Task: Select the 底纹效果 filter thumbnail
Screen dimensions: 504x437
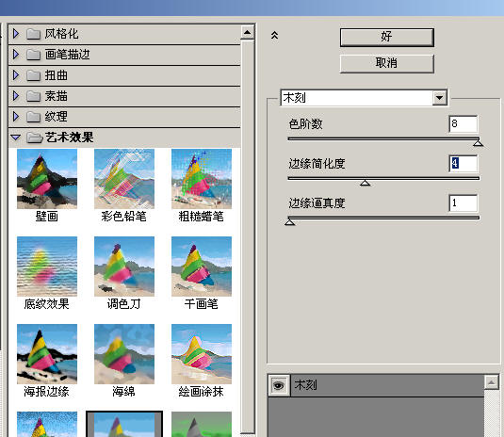Action: [x=47, y=267]
